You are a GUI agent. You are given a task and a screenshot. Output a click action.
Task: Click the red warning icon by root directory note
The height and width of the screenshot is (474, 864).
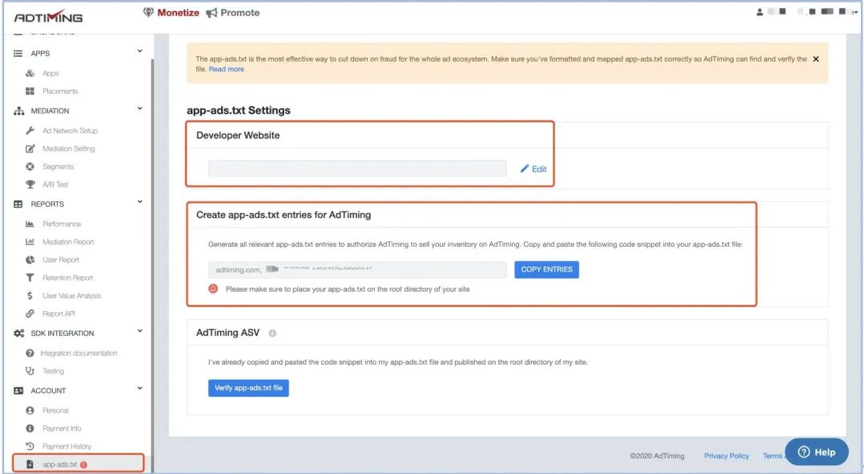coord(213,289)
